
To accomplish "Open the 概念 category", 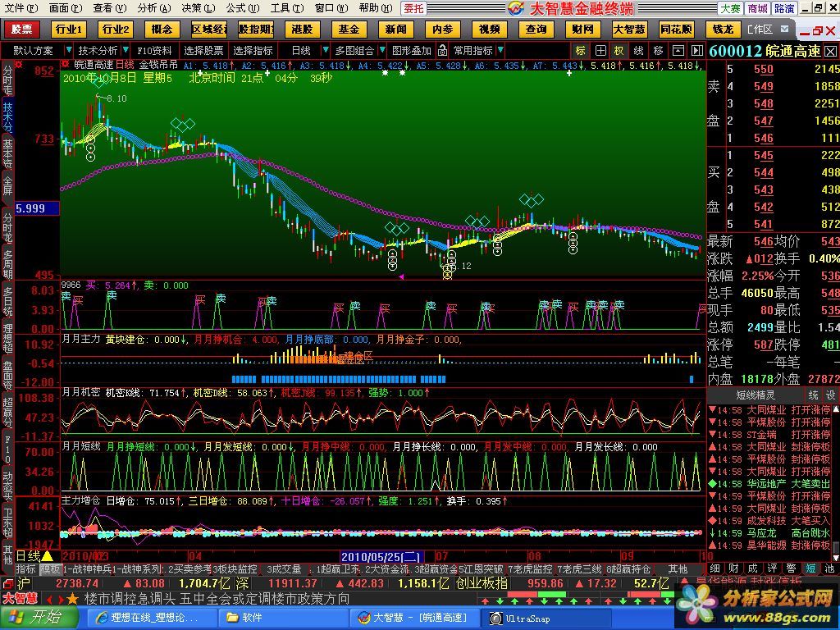I will click(x=162, y=29).
